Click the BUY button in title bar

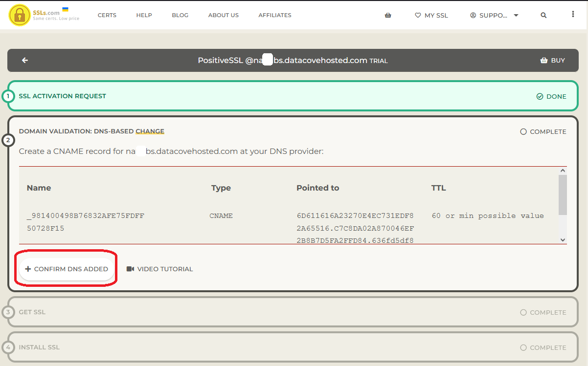click(x=552, y=61)
